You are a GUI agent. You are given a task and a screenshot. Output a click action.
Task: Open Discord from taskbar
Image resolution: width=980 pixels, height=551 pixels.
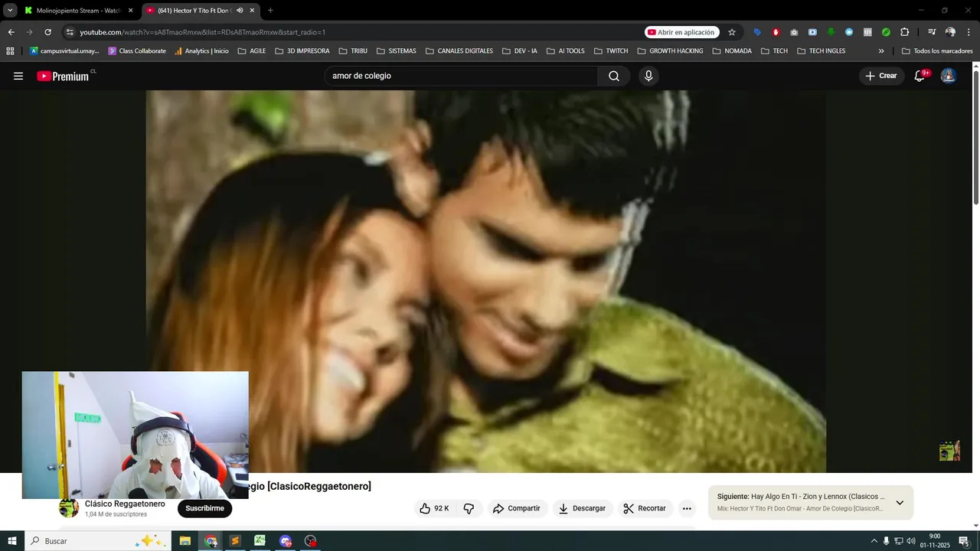click(286, 541)
